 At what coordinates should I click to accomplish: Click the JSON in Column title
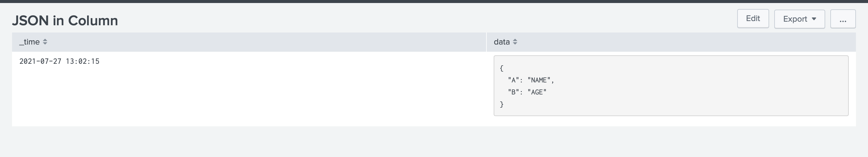[65, 20]
